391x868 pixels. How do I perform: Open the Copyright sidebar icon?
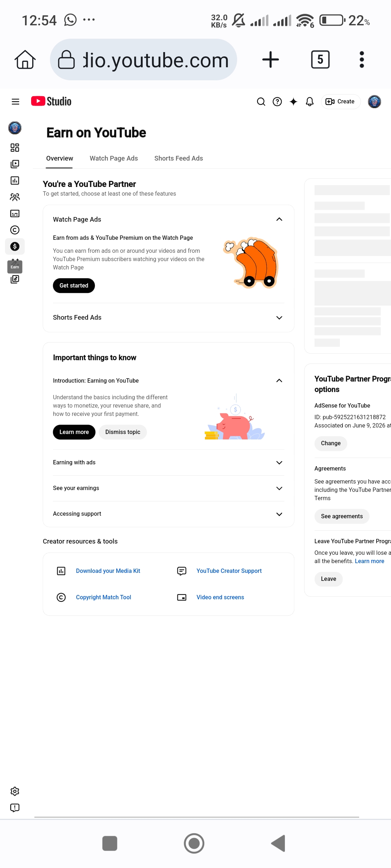pos(15,230)
